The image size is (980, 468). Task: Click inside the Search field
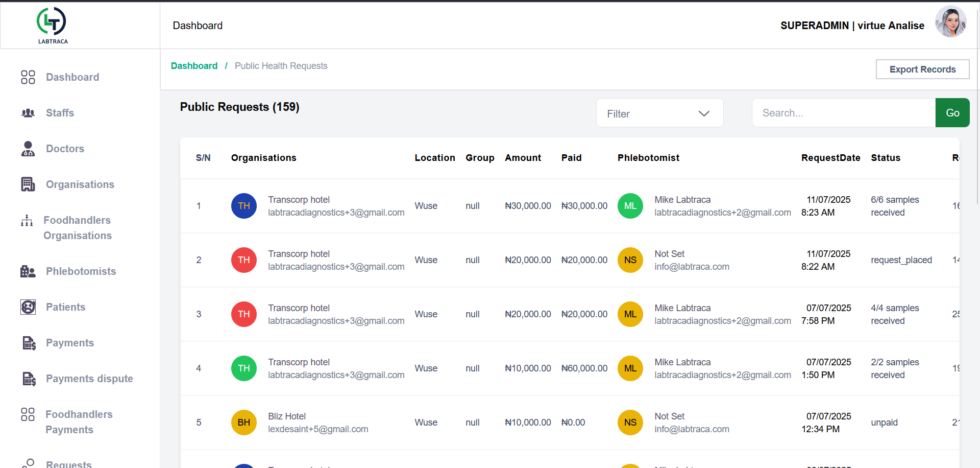tap(842, 113)
